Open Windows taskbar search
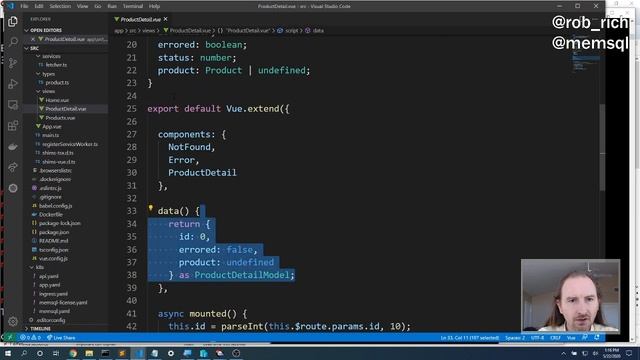640x360 pixels. click(x=24, y=353)
